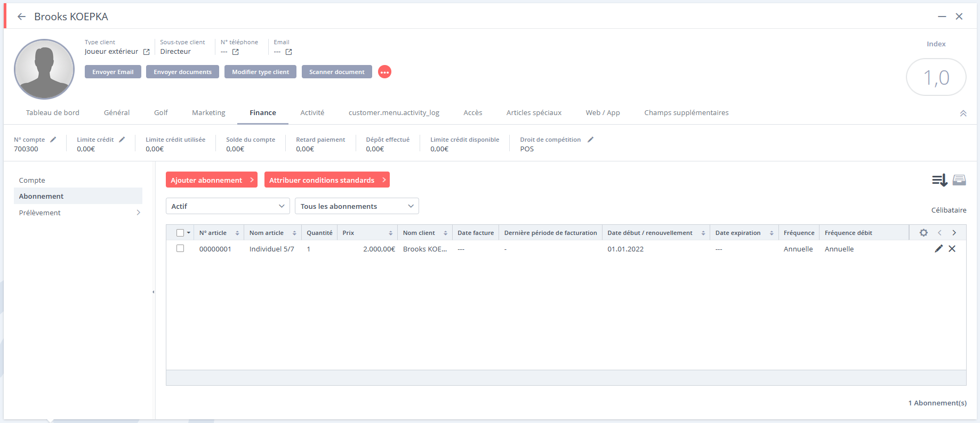Viewport: 980px width, 423px height.
Task: Click the Modifier type client button
Action: pos(260,72)
